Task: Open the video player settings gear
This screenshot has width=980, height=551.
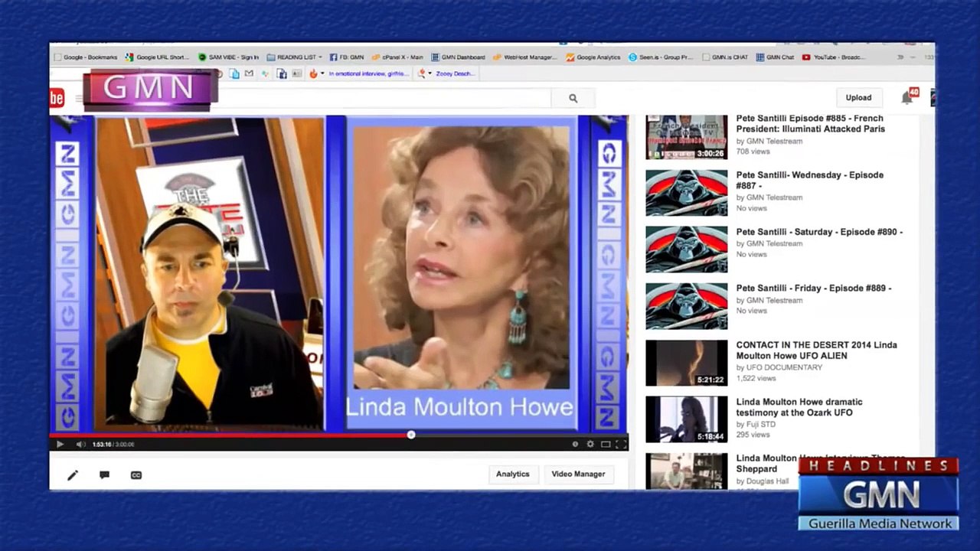Action: 590,444
